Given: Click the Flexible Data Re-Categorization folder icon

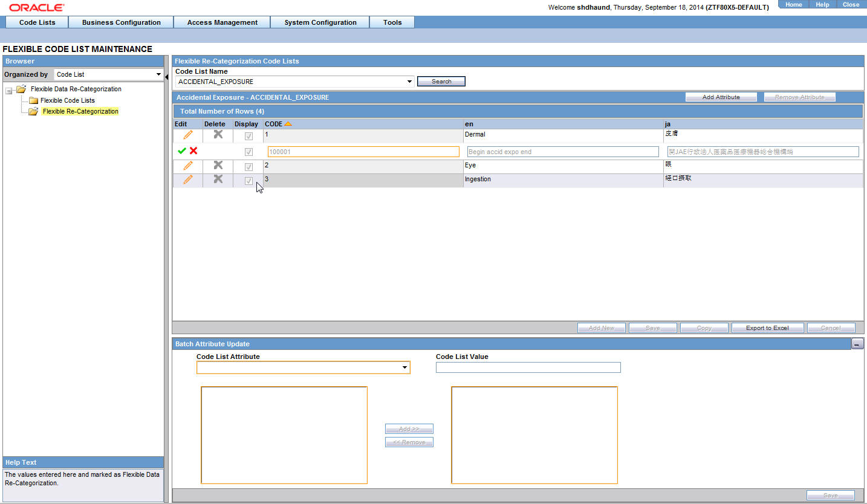Looking at the screenshot, I should point(21,89).
